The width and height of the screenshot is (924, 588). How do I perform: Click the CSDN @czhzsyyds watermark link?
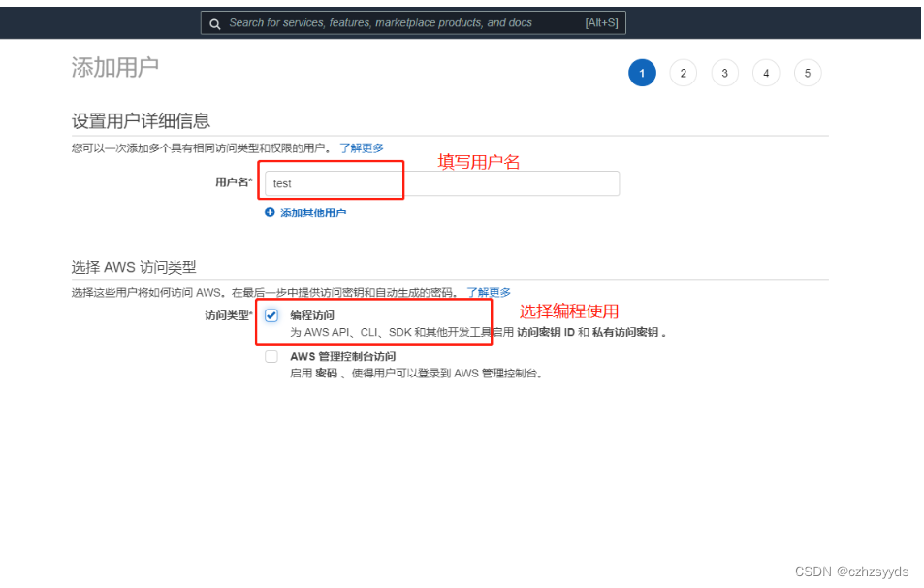click(853, 571)
